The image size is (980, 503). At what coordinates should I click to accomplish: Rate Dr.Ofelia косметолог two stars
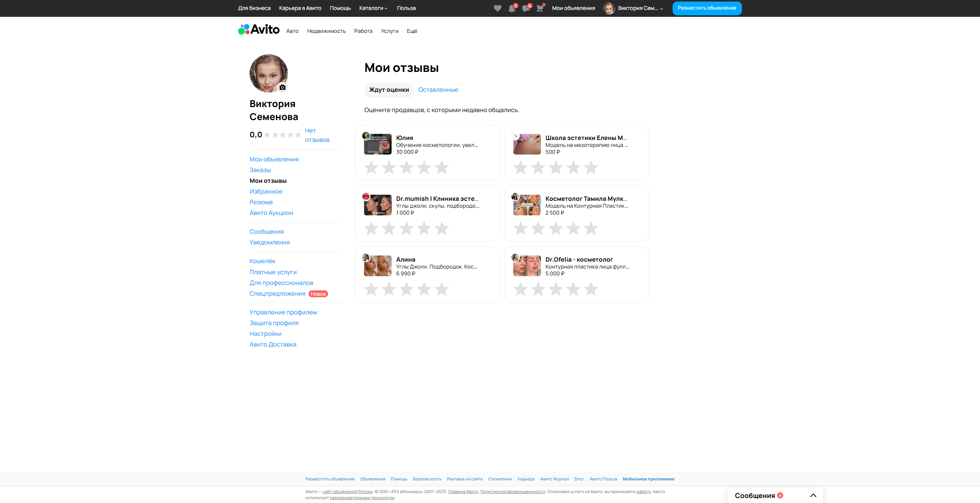point(538,289)
